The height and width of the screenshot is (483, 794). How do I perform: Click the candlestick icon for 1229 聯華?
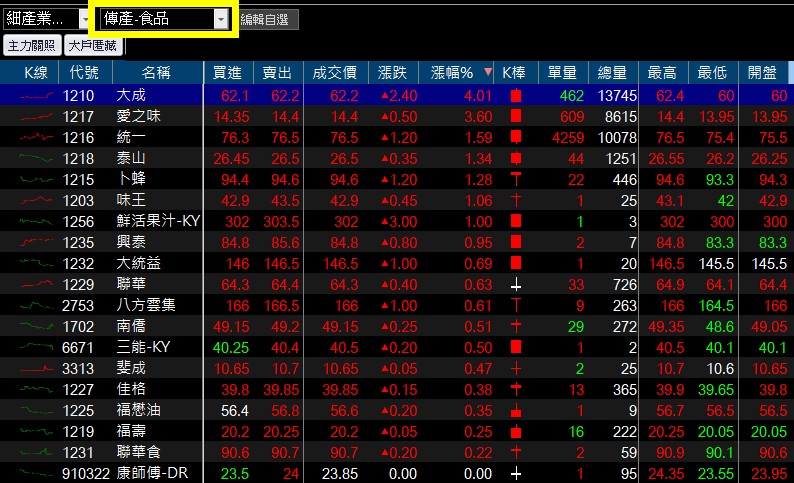click(x=516, y=286)
